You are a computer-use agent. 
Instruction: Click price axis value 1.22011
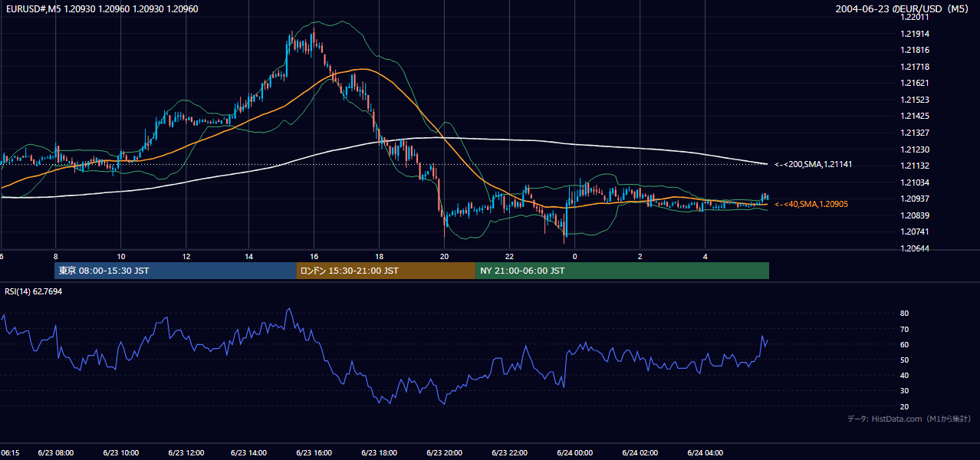tap(915, 16)
